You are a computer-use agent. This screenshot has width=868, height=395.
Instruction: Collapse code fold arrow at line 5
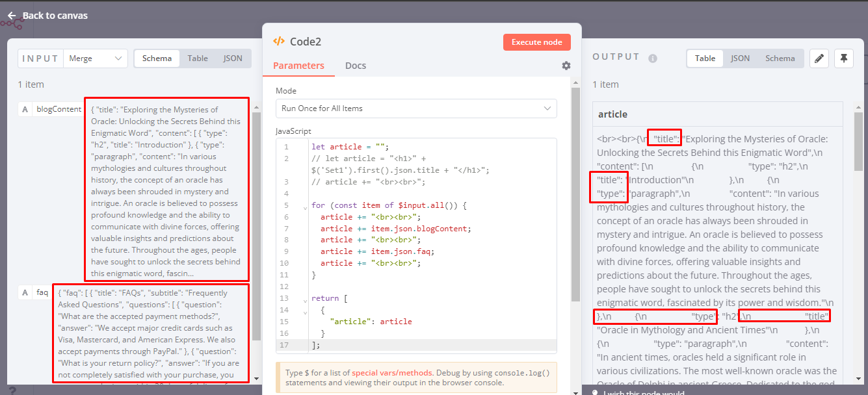tap(305, 208)
